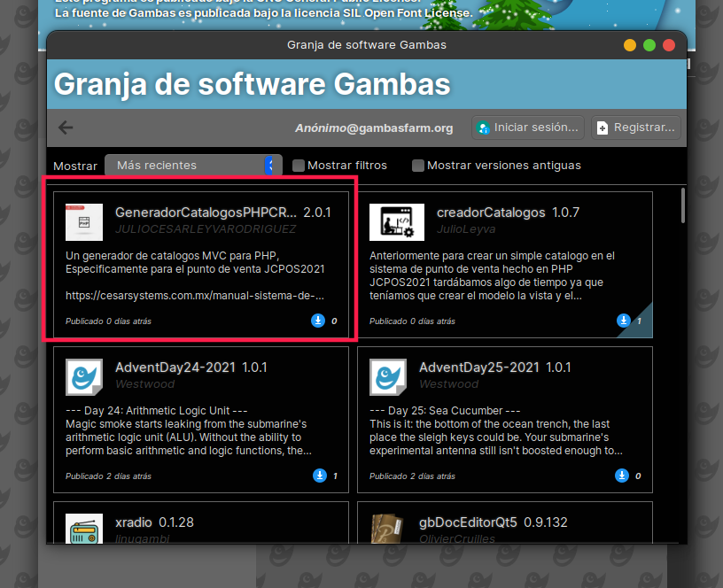The image size is (723, 588).
Task: Click the xradio radio icon
Action: 84,528
